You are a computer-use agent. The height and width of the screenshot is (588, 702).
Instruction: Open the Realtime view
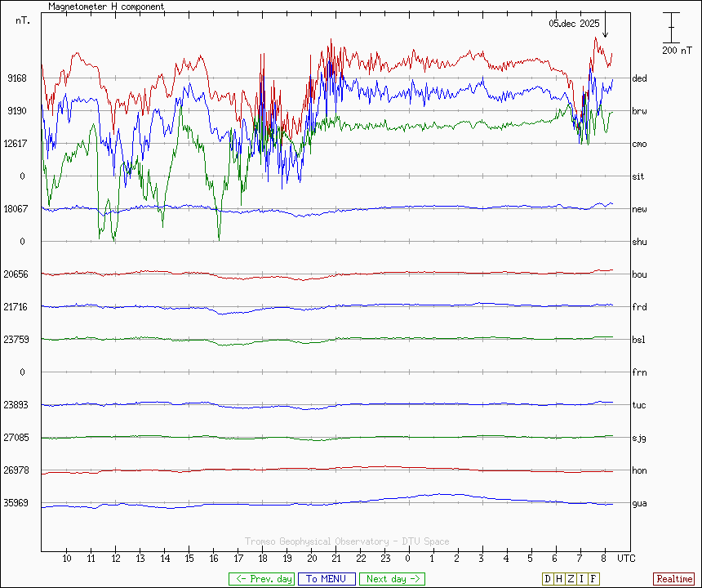[674, 579]
